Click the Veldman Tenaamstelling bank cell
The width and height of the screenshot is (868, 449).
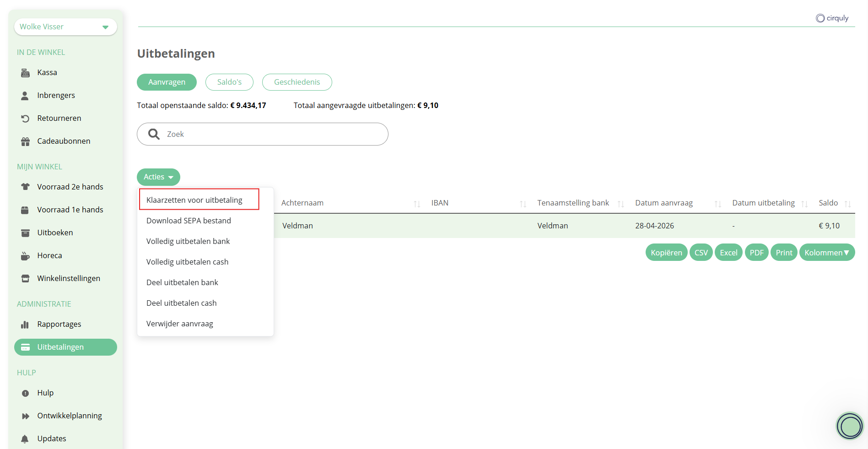(552, 226)
